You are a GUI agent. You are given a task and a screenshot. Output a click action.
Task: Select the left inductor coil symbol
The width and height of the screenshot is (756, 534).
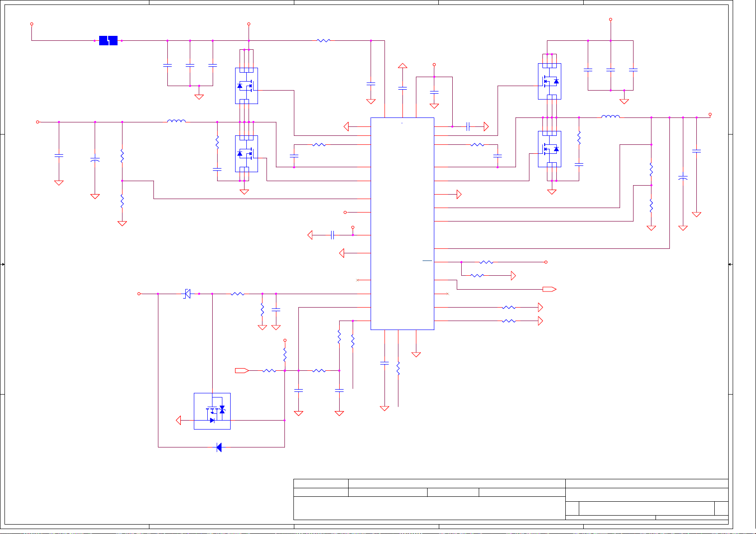[176, 121]
